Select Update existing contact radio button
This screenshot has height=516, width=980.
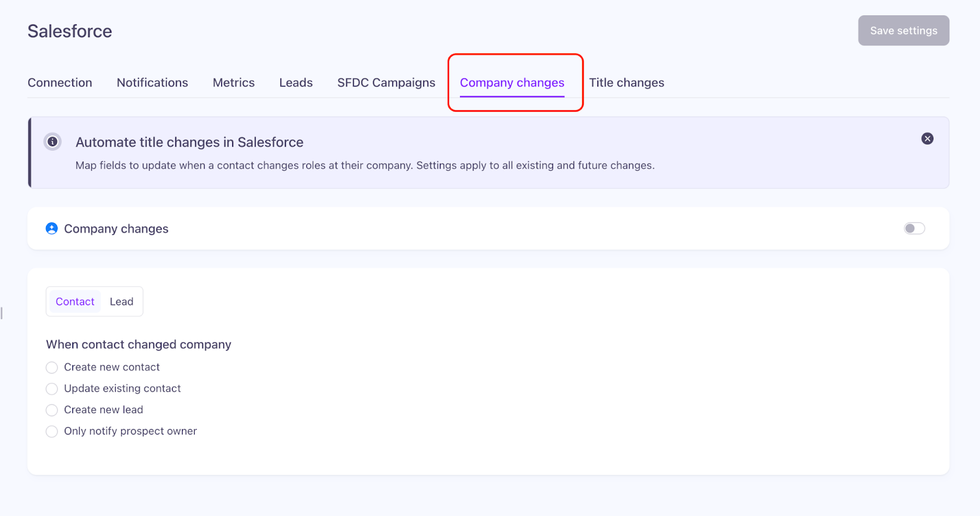(x=52, y=389)
